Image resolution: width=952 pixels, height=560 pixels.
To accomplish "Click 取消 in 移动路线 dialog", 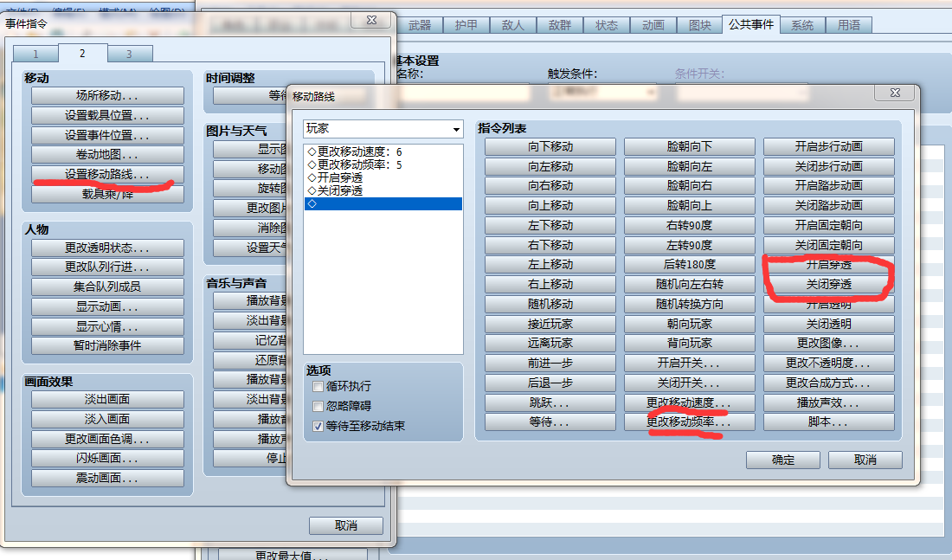I will (x=865, y=460).
